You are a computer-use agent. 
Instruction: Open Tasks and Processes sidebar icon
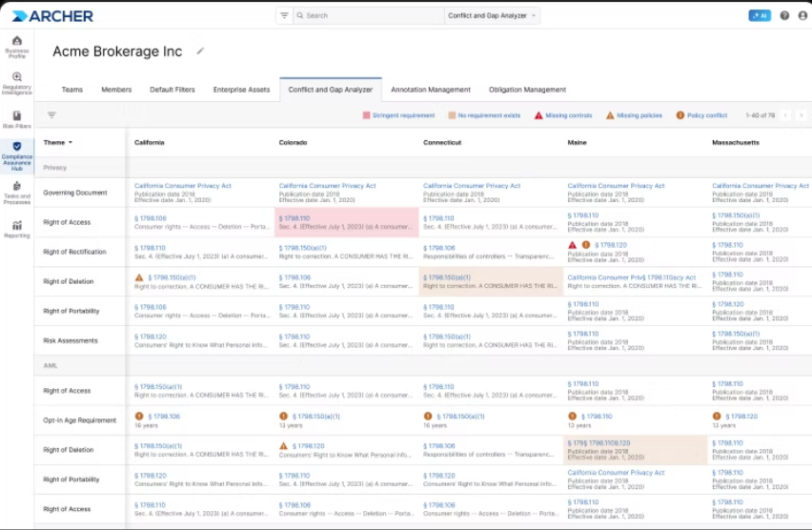pyautogui.click(x=16, y=192)
